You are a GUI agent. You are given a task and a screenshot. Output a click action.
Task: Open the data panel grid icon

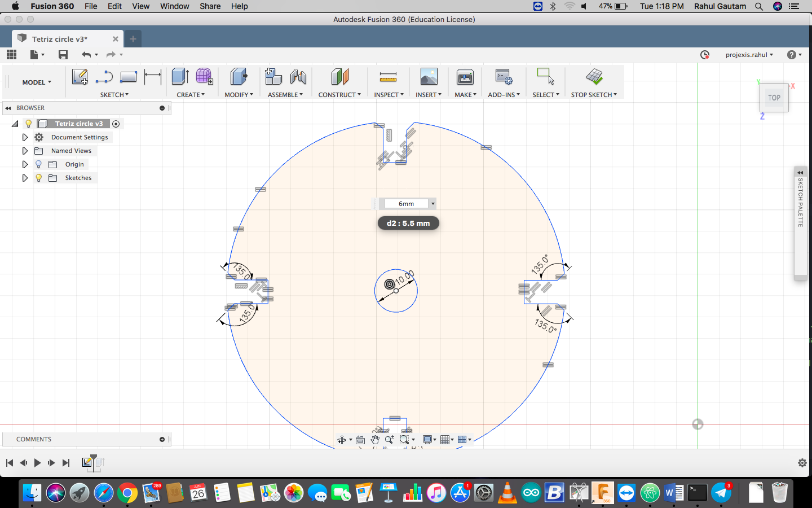(11, 55)
